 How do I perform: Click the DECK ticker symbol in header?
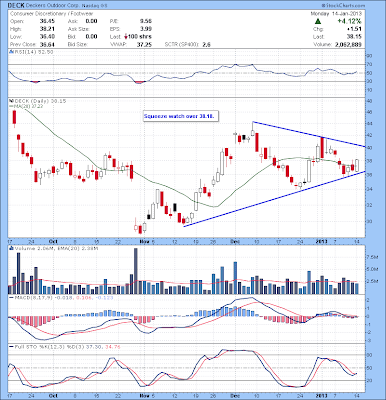16,6
